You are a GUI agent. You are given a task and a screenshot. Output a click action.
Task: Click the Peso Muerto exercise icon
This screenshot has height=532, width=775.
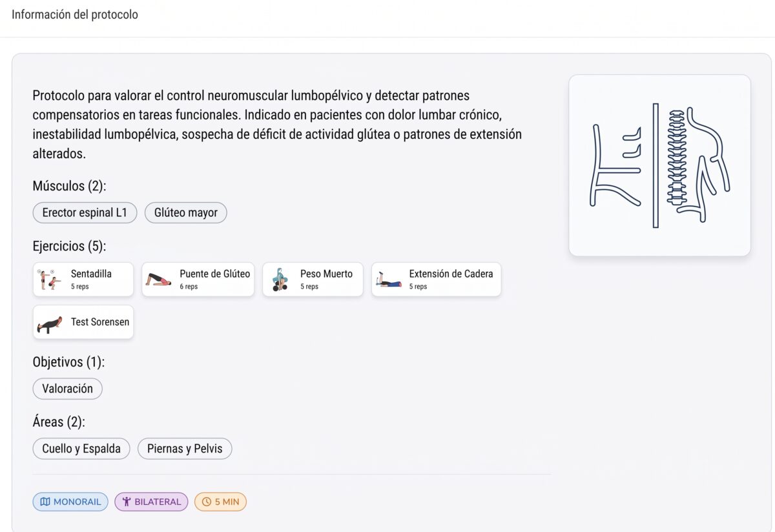[x=279, y=280]
